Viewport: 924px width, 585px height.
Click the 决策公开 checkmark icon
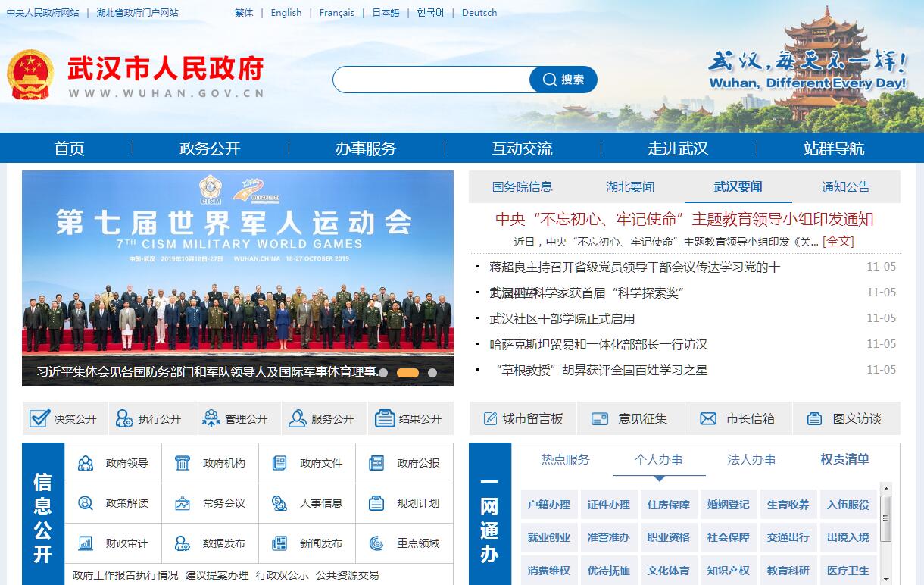point(39,418)
